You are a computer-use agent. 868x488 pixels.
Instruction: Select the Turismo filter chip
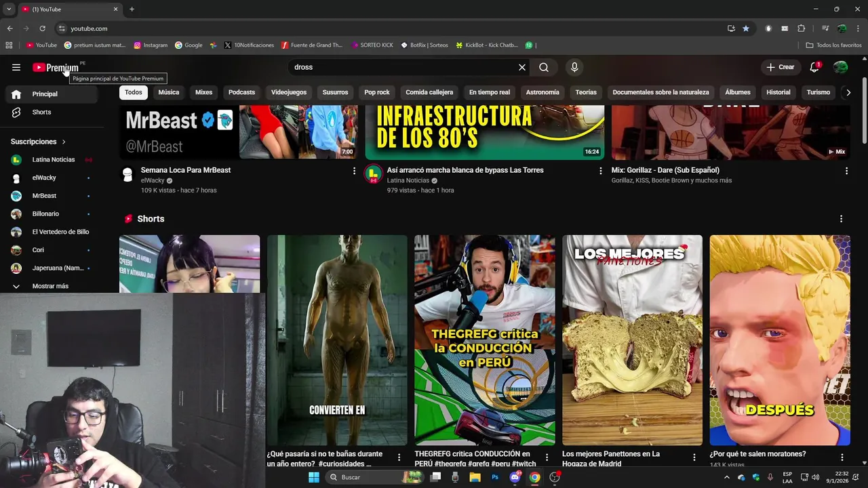[x=818, y=92]
